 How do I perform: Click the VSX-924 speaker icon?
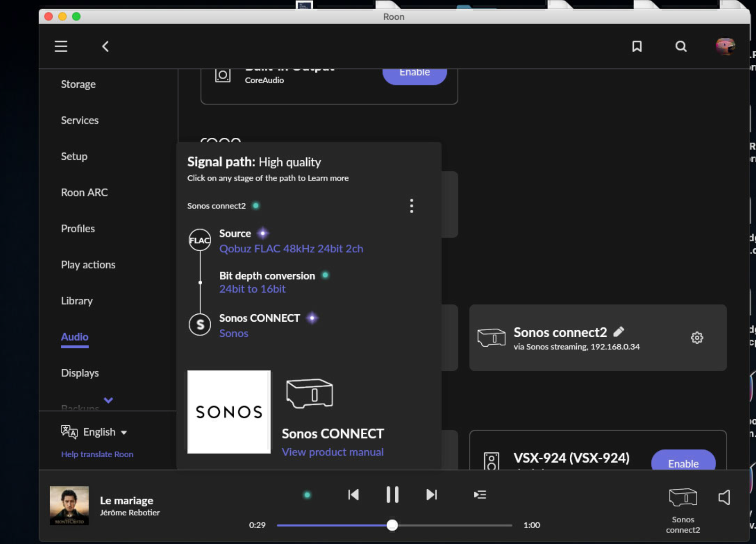[x=491, y=461]
